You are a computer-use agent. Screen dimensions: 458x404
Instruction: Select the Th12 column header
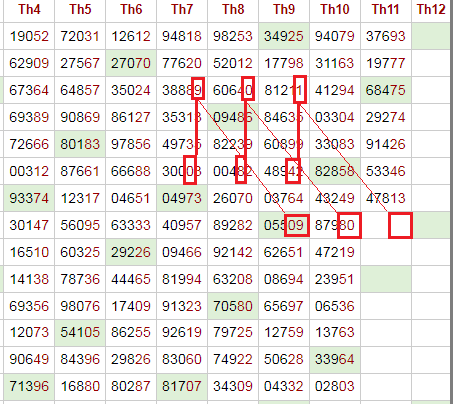431,9
